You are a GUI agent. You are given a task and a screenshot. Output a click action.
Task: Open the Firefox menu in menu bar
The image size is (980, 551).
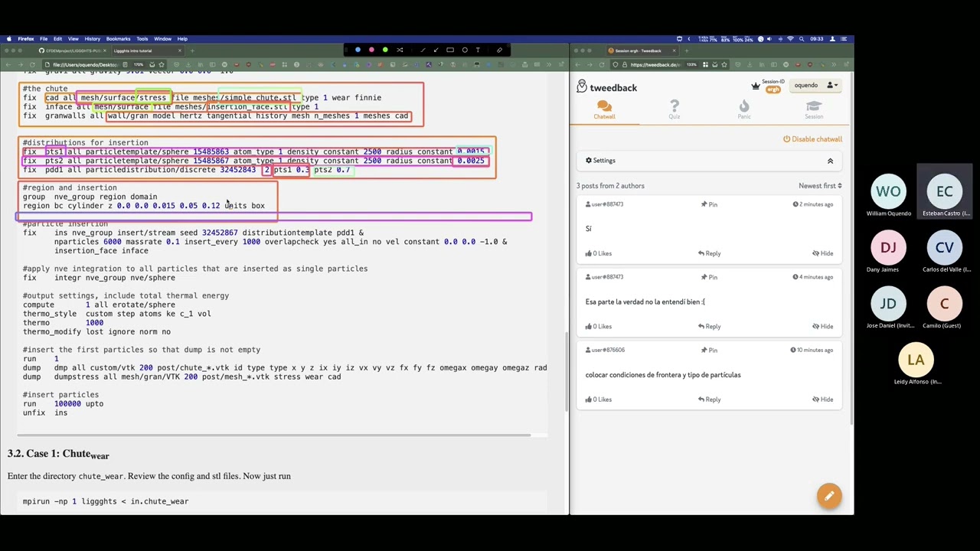pos(26,39)
